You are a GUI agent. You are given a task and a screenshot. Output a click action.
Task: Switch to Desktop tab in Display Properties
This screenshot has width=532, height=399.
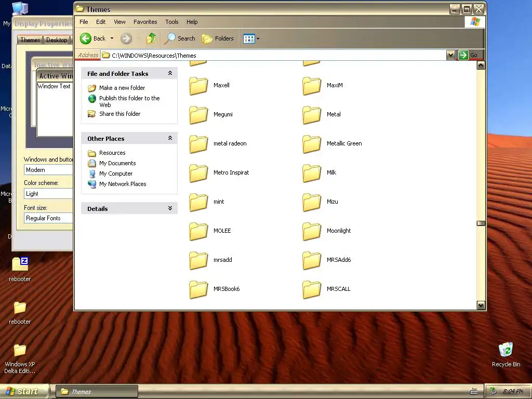pos(57,40)
